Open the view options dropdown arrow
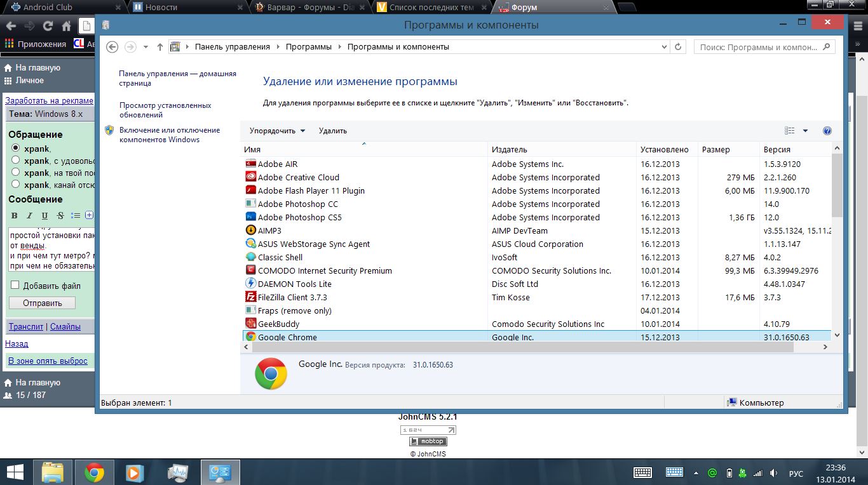 (x=805, y=131)
